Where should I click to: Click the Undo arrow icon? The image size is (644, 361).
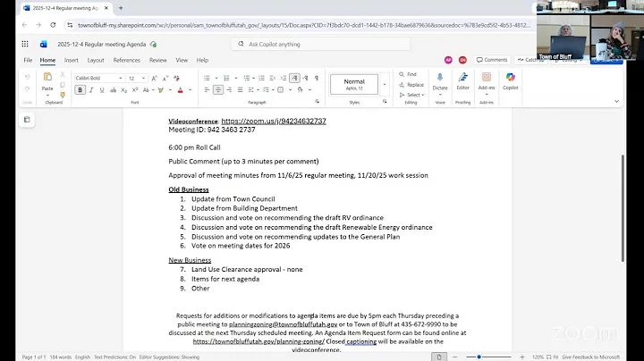[28, 77]
